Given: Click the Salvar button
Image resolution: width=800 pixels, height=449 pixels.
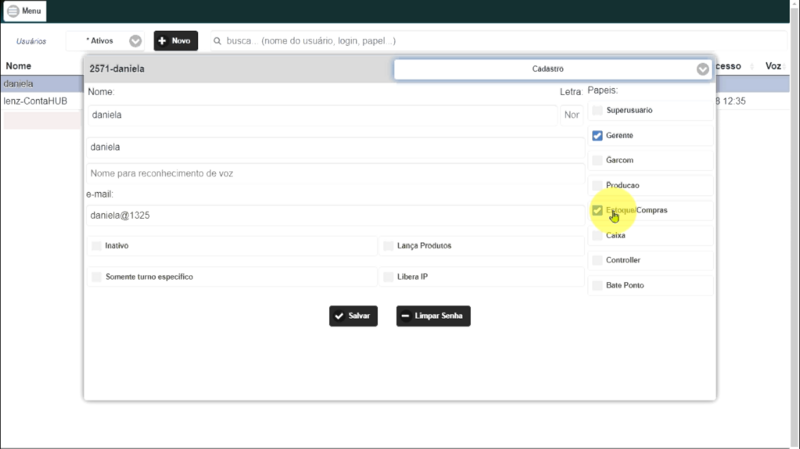Looking at the screenshot, I should pos(353,316).
